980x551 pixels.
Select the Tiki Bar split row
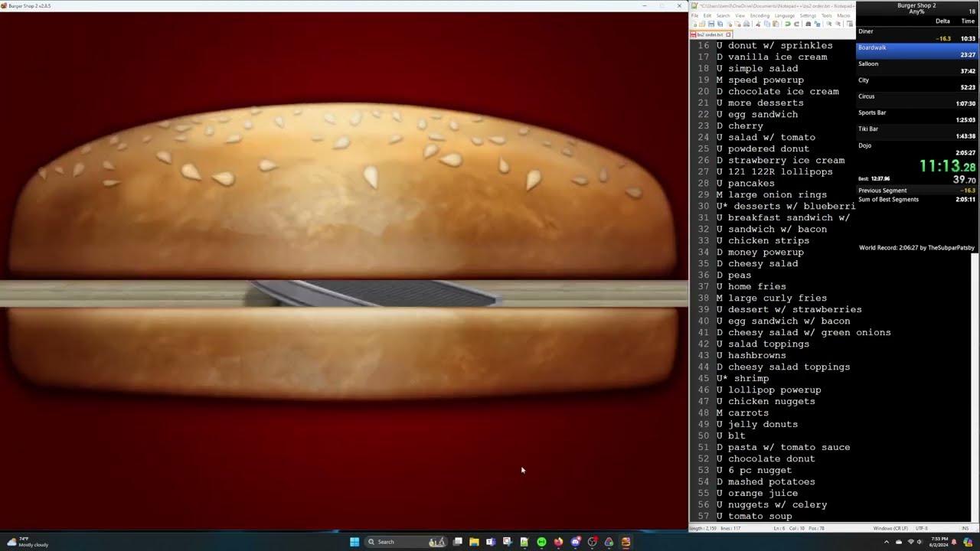pyautogui.click(x=917, y=132)
